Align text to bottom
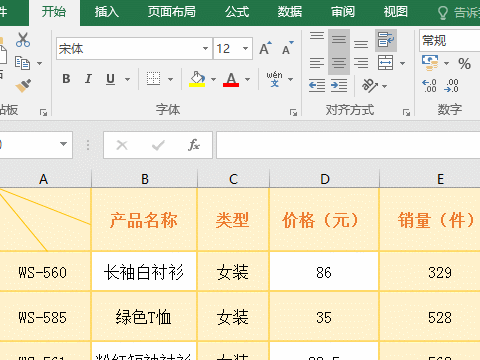This screenshot has width=480, height=360. pyautogui.click(x=361, y=44)
